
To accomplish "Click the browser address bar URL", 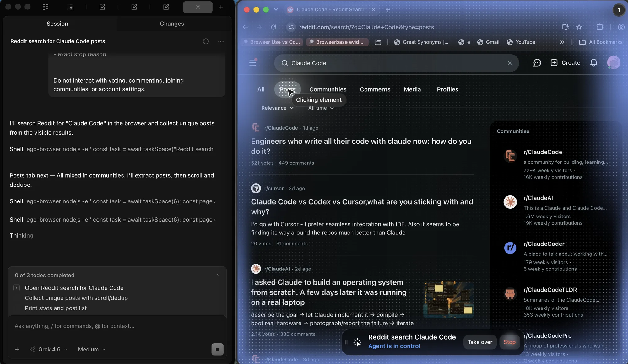I will tap(366, 27).
